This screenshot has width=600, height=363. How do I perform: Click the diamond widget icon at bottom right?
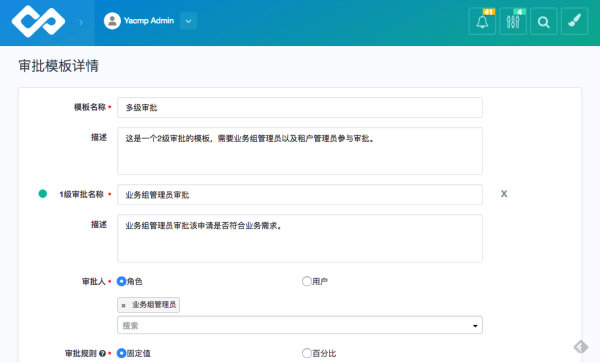click(x=580, y=347)
